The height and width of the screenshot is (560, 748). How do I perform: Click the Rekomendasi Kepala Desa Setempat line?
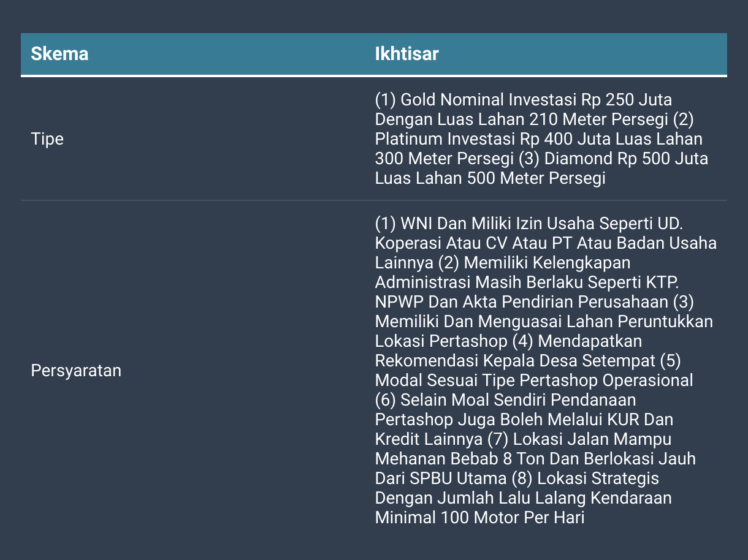(515, 361)
